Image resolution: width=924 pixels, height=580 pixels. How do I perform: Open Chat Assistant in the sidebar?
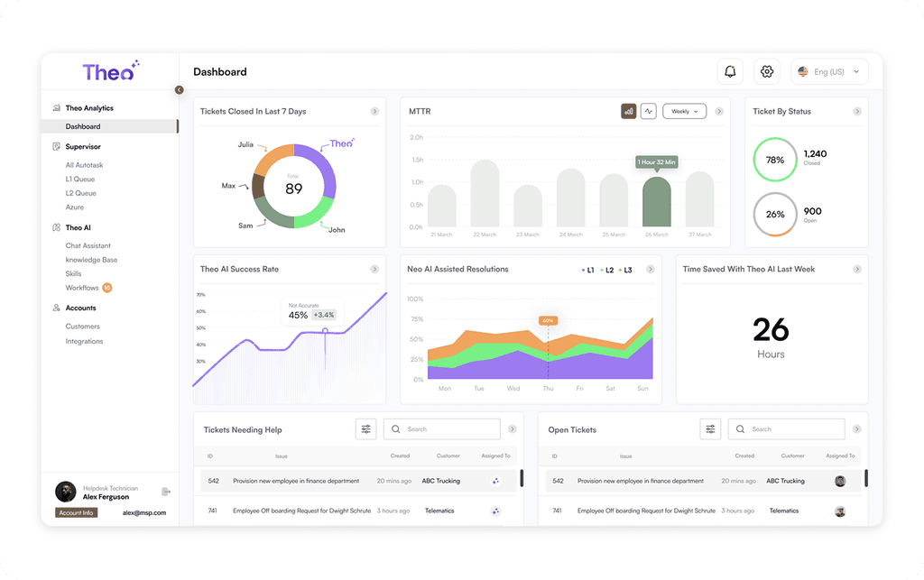88,245
